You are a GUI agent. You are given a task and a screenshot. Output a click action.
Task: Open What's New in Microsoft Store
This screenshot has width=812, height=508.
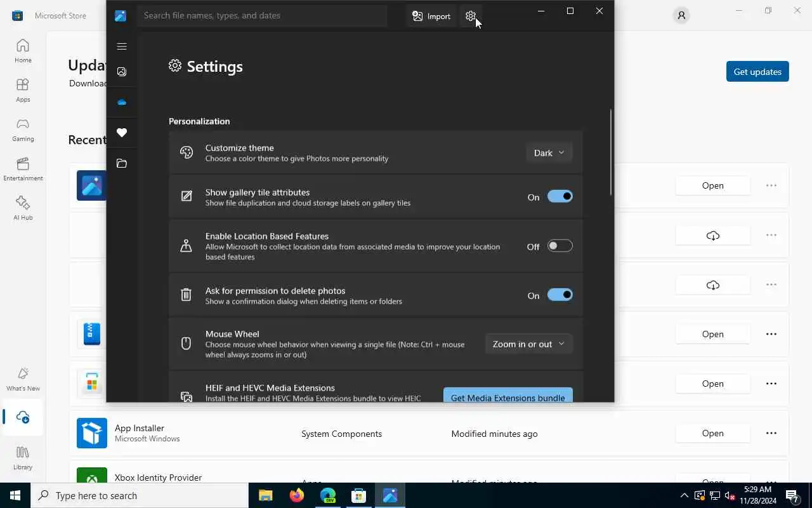pyautogui.click(x=23, y=379)
